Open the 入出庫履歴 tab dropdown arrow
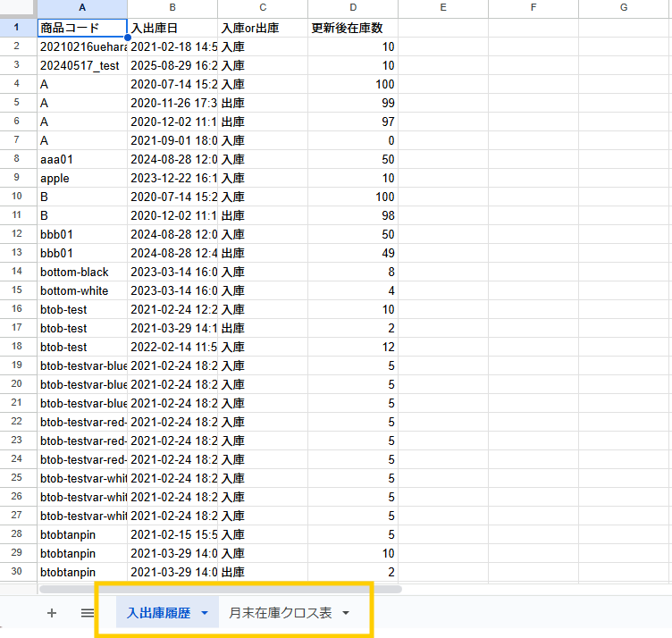Viewport: 672px width, 638px height. [205, 613]
